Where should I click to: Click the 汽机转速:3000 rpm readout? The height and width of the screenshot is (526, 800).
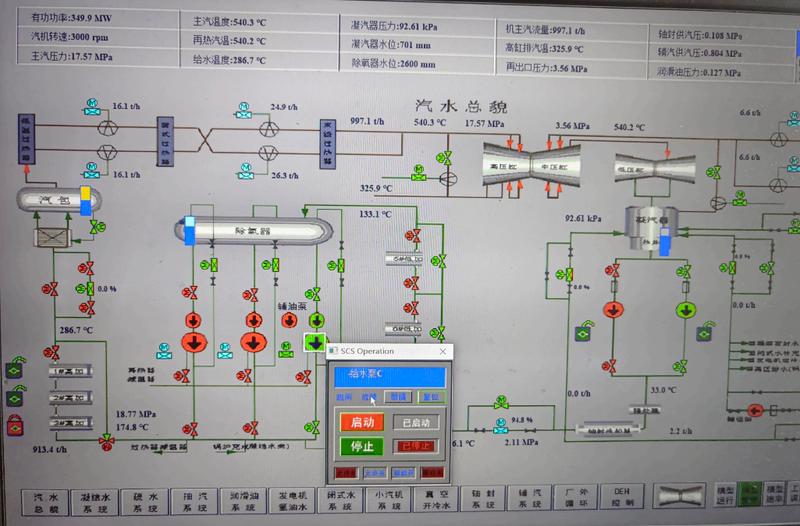coord(69,37)
